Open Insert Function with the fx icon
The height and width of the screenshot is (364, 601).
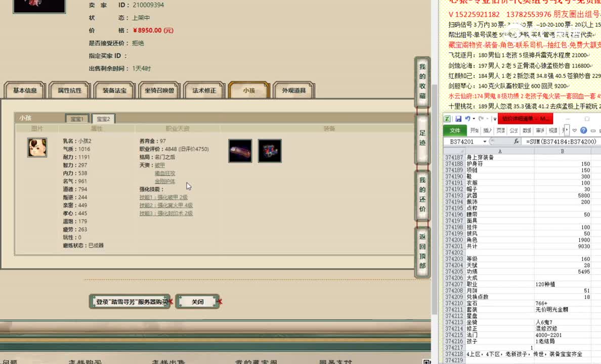517,142
